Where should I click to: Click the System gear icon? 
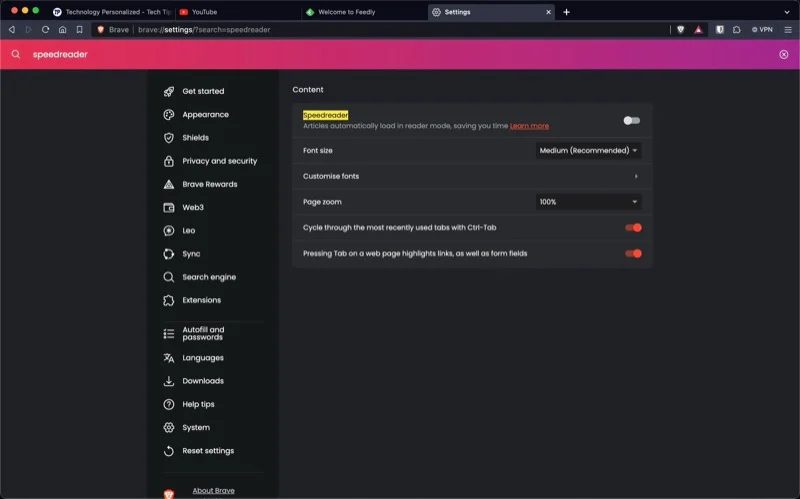169,428
